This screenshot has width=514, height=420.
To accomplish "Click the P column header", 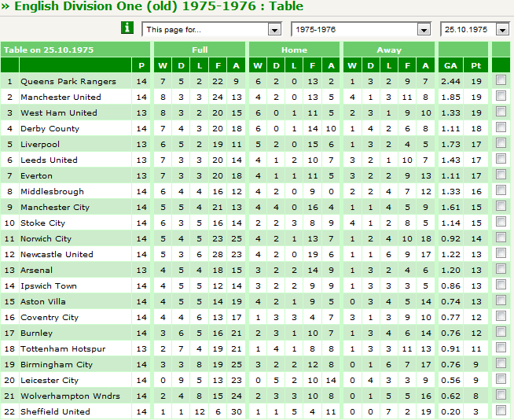I will pos(141,65).
